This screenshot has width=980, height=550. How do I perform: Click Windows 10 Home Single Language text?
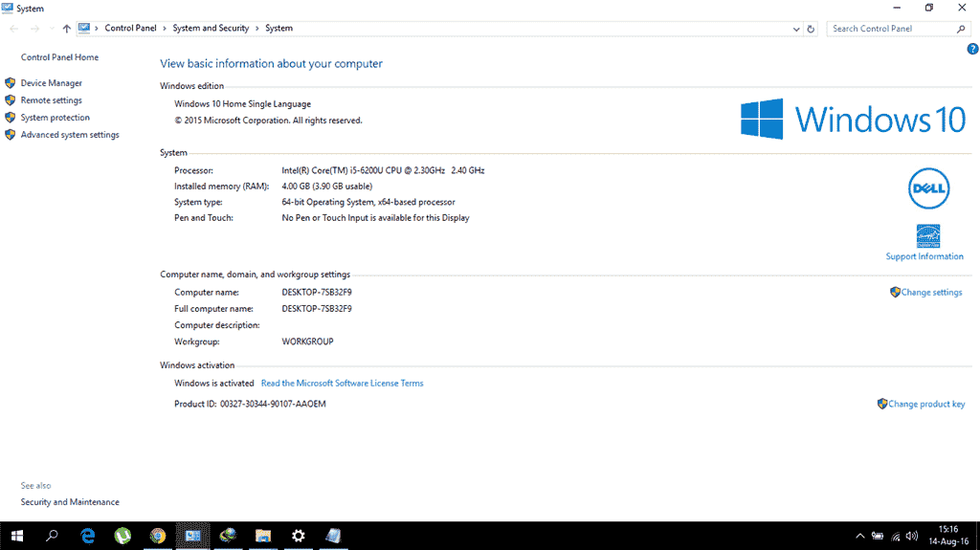(242, 103)
